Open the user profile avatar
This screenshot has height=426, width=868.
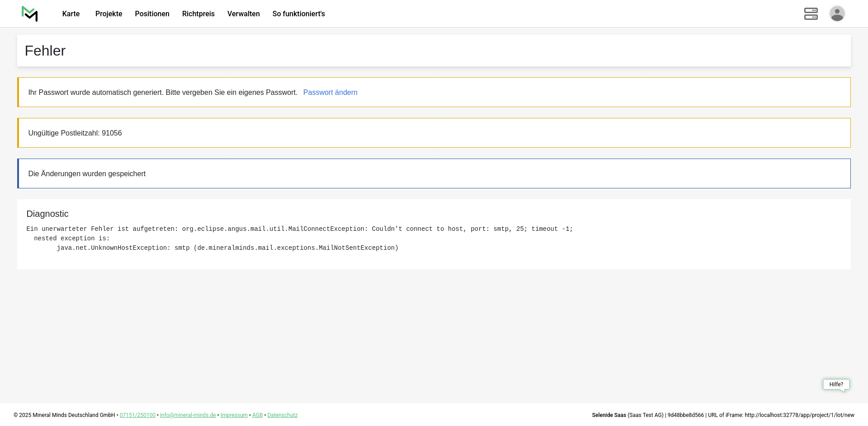837,14
